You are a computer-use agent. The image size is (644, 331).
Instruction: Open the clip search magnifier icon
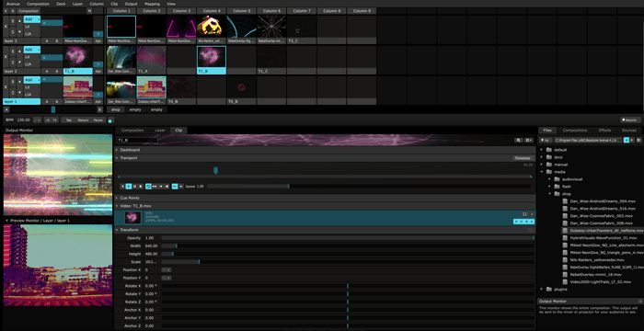point(519,140)
